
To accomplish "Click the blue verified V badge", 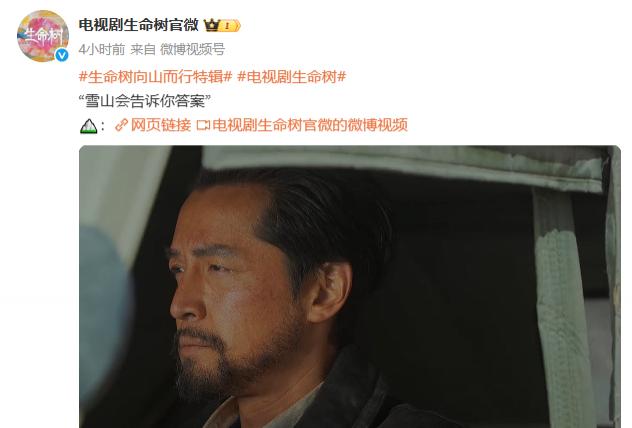I will point(62,55).
